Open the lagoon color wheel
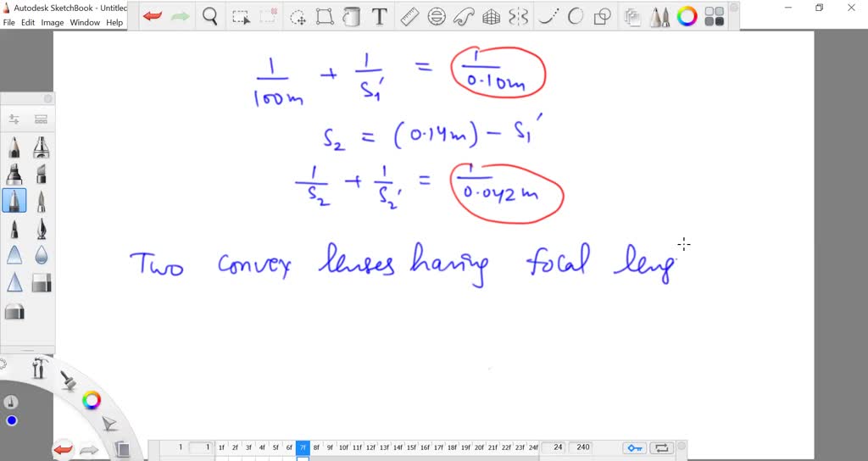Viewport: 868px width, 461px height. (92, 400)
